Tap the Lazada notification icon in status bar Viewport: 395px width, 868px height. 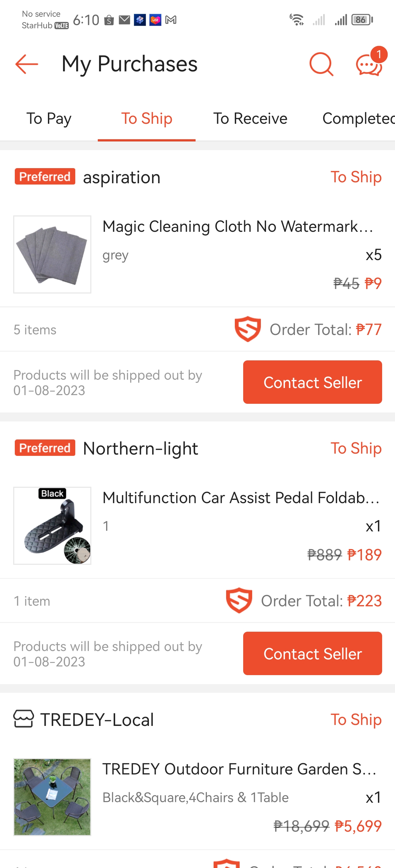(155, 20)
